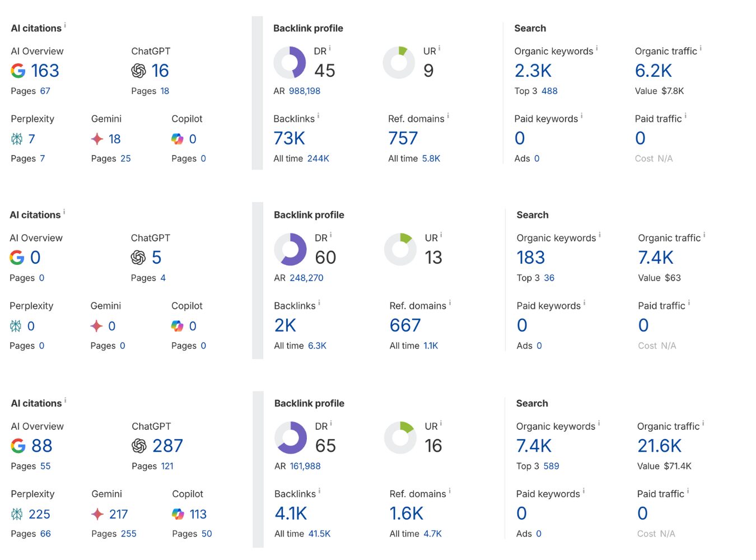The image size is (756, 560).
Task: Click the Copilot icon beside 113 citations
Action: (178, 514)
